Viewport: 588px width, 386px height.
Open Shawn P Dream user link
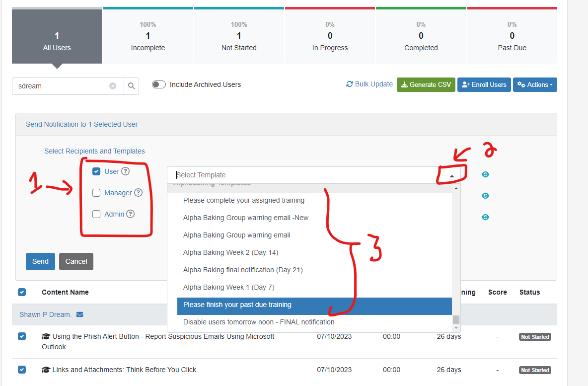[x=45, y=314]
